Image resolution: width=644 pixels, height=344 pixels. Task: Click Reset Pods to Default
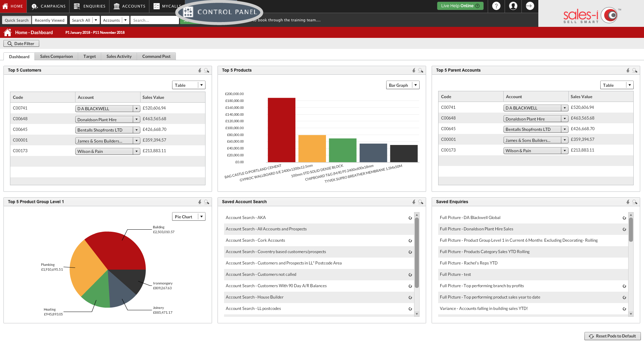(x=612, y=336)
